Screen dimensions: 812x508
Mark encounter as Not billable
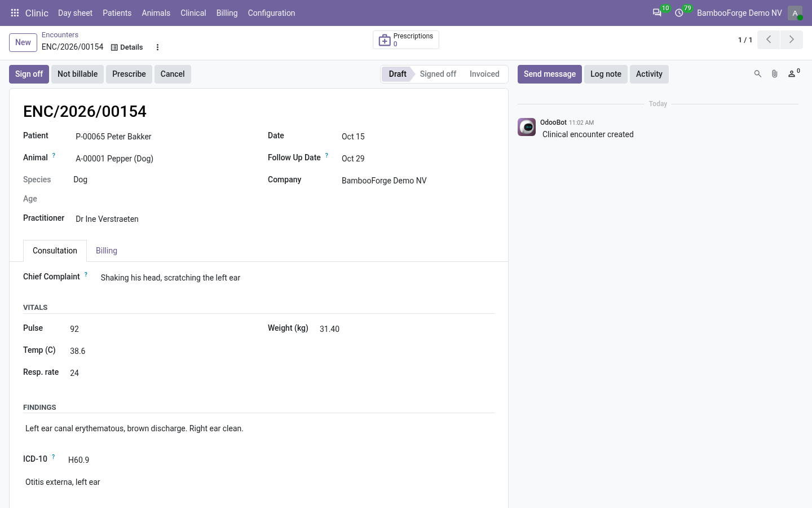tap(77, 74)
